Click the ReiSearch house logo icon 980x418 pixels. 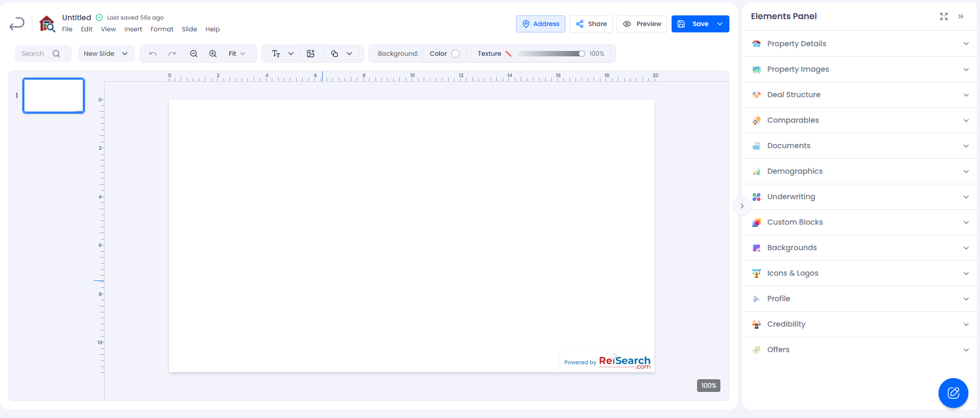(47, 24)
